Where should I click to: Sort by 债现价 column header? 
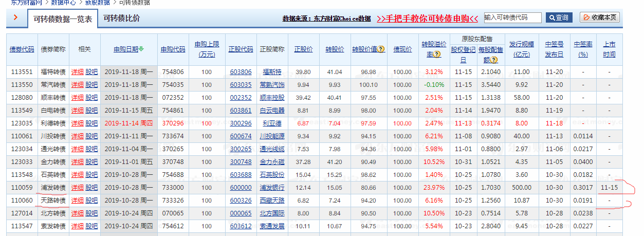(402, 49)
